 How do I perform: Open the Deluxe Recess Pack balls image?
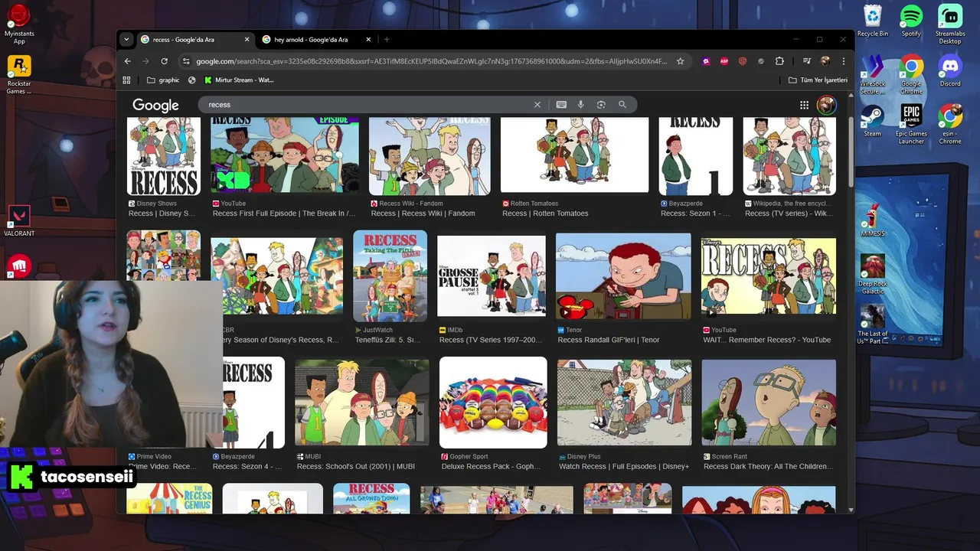point(493,403)
